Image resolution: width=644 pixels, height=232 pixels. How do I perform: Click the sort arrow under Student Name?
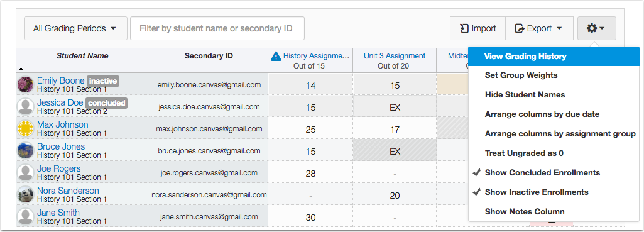(x=21, y=69)
